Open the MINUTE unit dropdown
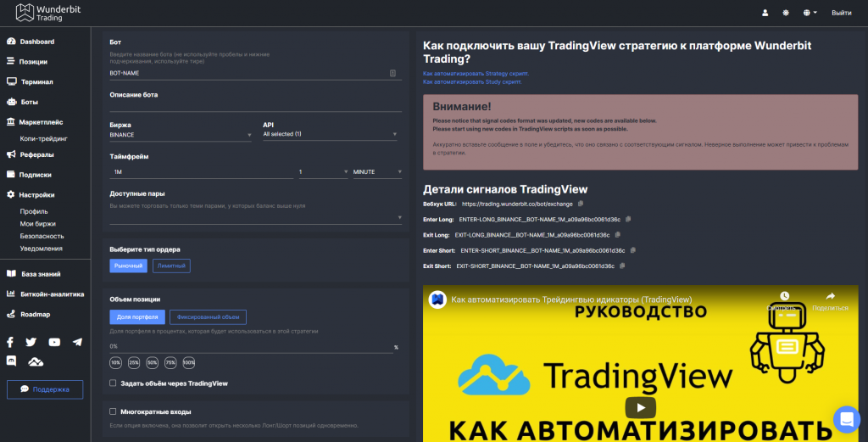The width and height of the screenshot is (868, 442). [x=377, y=172]
